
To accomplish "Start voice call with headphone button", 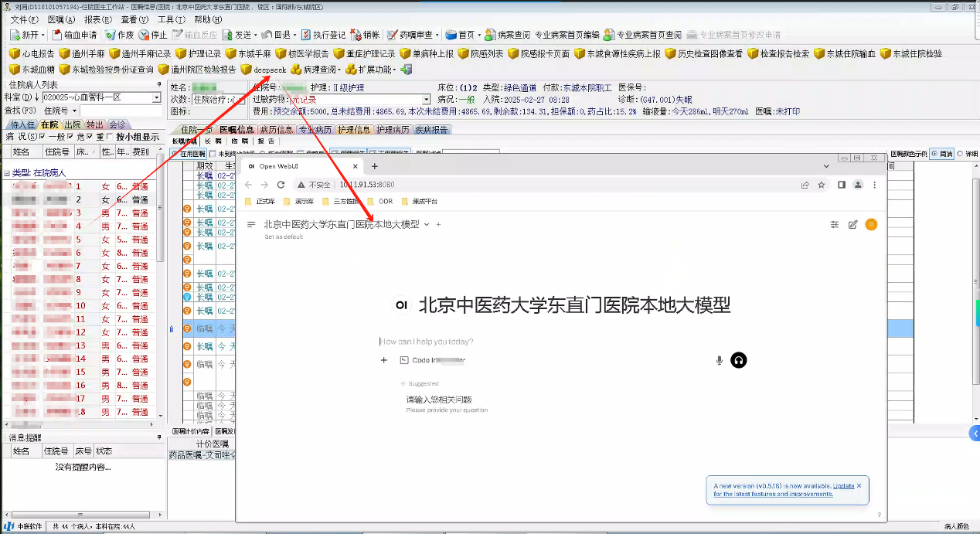I will click(739, 360).
